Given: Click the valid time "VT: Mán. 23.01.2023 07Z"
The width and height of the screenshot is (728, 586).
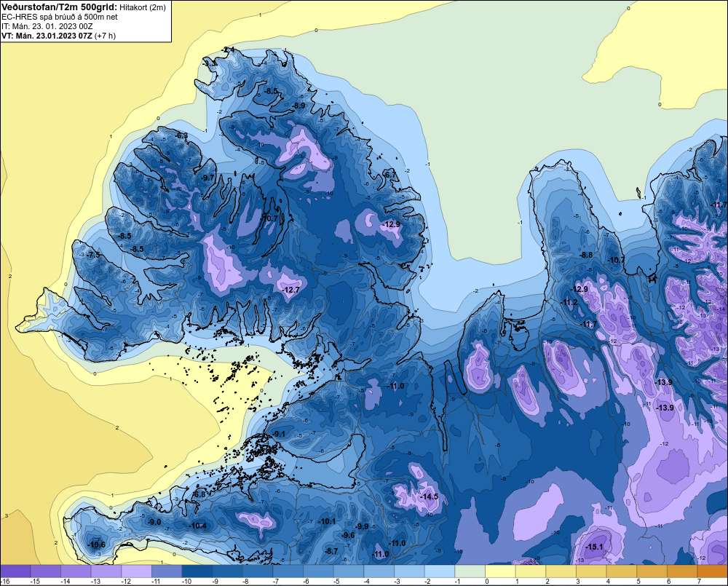Looking at the screenshot, I should (x=47, y=36).
